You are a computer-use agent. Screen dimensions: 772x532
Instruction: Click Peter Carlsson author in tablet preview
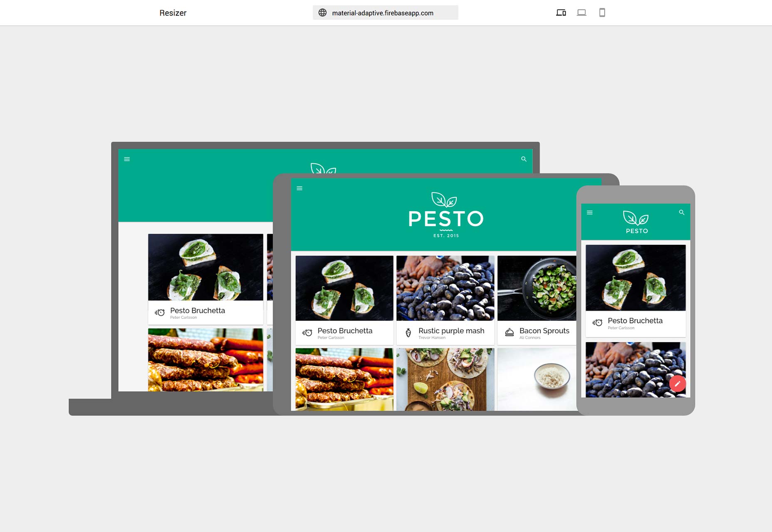(x=331, y=337)
